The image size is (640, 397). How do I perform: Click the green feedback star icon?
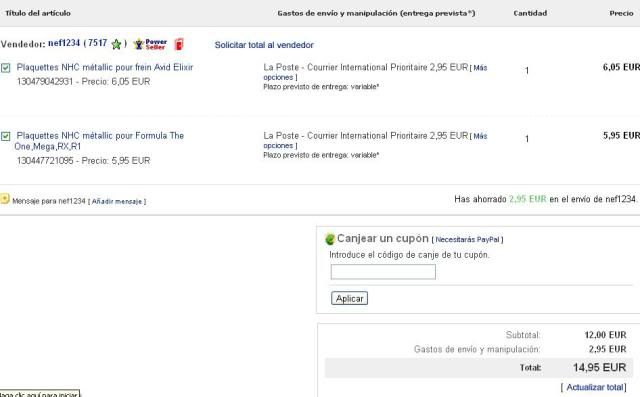tap(116, 44)
